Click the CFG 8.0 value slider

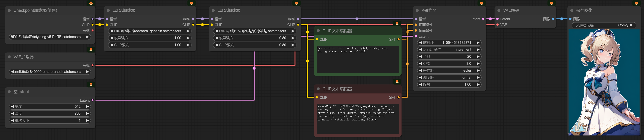[x=449, y=64]
